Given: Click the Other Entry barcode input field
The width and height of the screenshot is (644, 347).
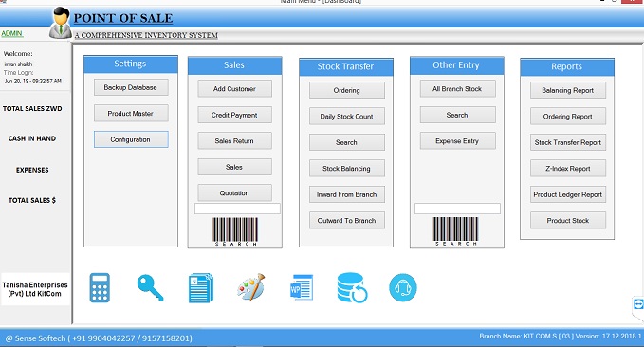Looking at the screenshot, I should pos(457,209).
